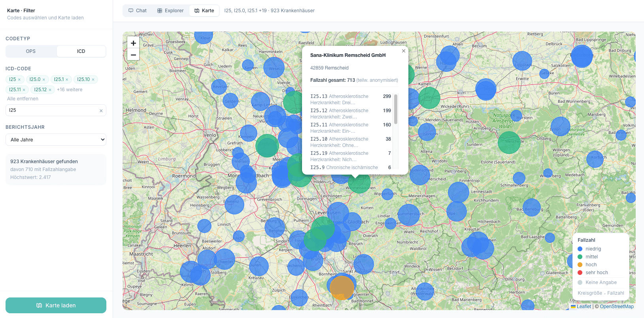Open the OpenStreetMap attribution link
Screen dimensions: 644x318
[x=617, y=307]
